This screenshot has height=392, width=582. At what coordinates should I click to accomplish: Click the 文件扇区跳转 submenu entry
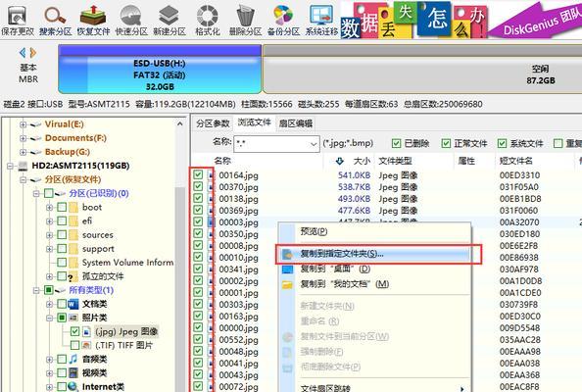pos(375,387)
